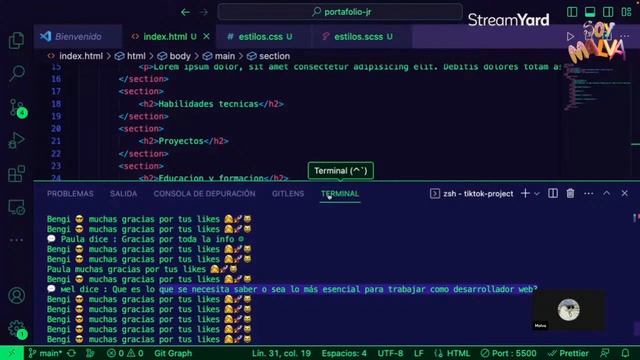Image resolution: width=640 pixels, height=360 pixels.
Task: Open editor more actions ellipsis
Action: click(x=624, y=37)
